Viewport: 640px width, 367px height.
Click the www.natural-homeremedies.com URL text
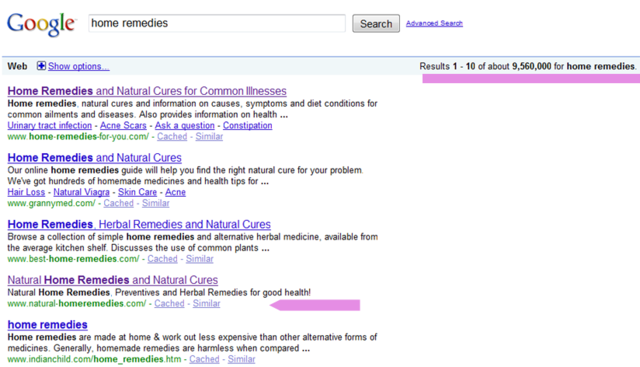(77, 303)
